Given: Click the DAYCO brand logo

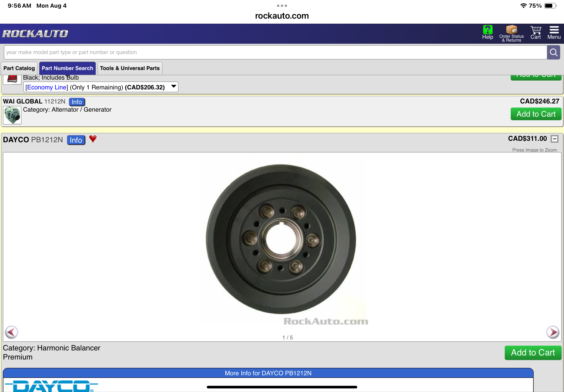Looking at the screenshot, I should point(51,386).
